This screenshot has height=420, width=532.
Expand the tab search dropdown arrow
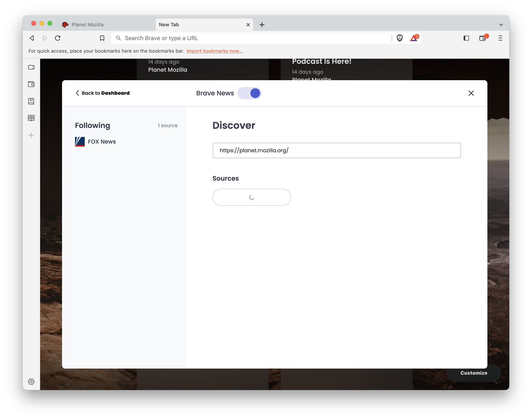pyautogui.click(x=501, y=25)
